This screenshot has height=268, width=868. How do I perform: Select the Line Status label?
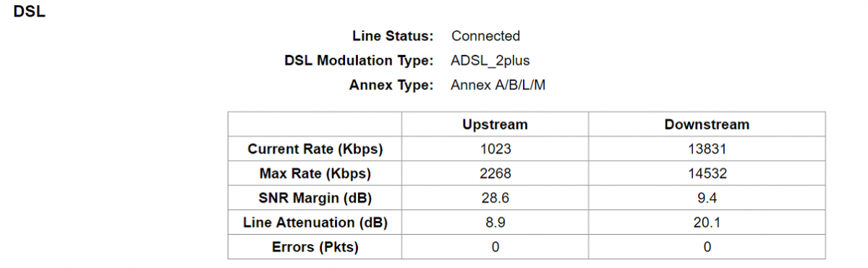pyautogui.click(x=393, y=35)
